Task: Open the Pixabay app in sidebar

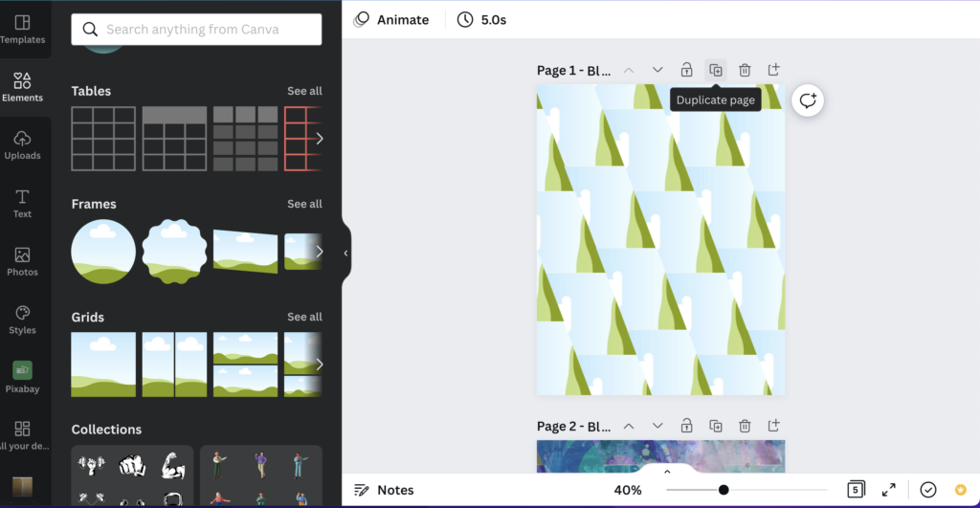Action: [23, 377]
